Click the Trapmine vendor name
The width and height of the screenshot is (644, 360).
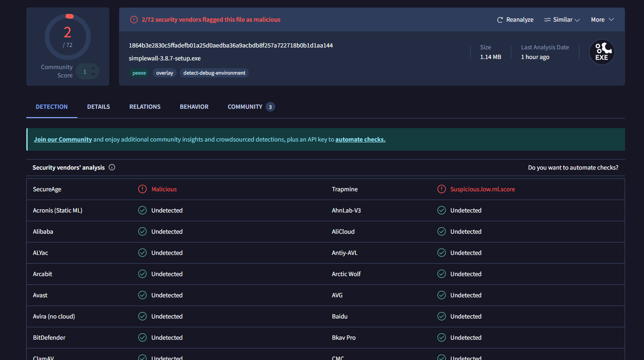click(345, 189)
